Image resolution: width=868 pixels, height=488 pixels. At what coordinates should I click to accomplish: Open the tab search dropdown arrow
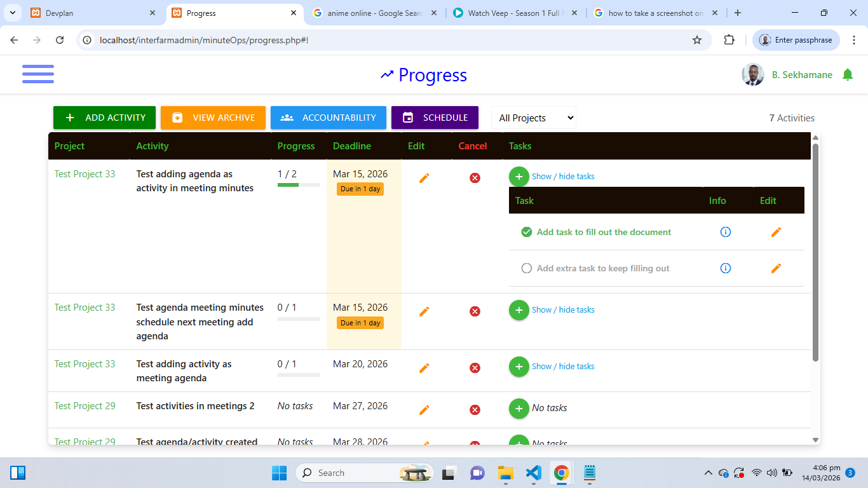coord(13,13)
